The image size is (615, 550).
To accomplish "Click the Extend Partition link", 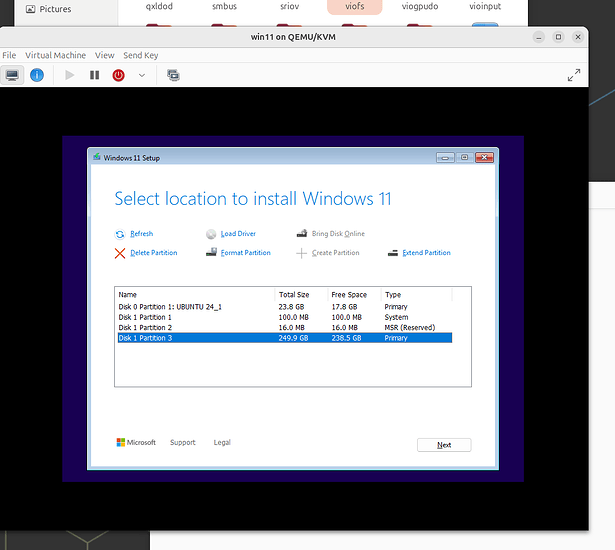I will tap(426, 253).
